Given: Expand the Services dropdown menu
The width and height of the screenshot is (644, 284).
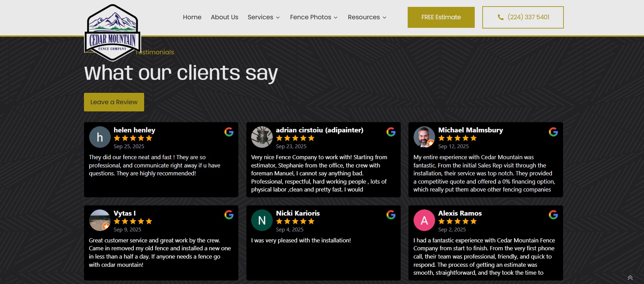Looking at the screenshot, I should pyautogui.click(x=264, y=17).
